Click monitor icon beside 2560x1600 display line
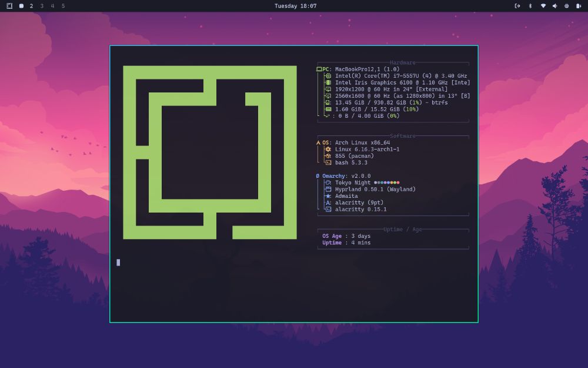Viewport: 588px width, 368px height. pyautogui.click(x=328, y=96)
